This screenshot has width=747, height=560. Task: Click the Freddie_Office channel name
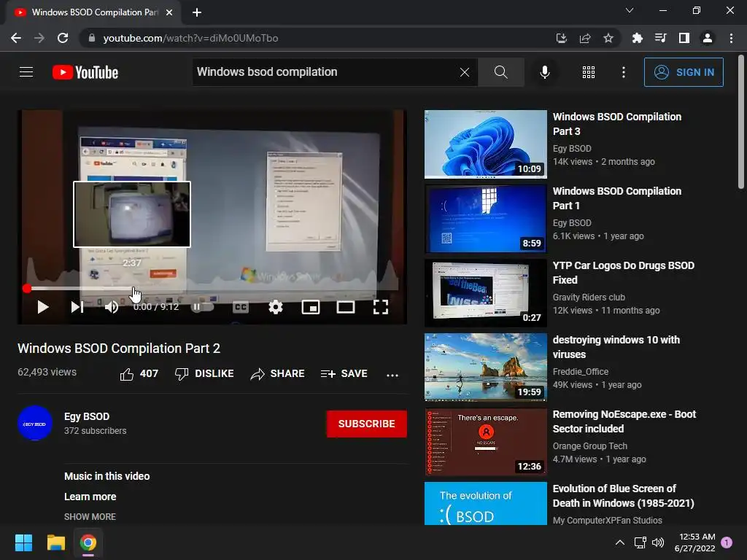(x=580, y=371)
